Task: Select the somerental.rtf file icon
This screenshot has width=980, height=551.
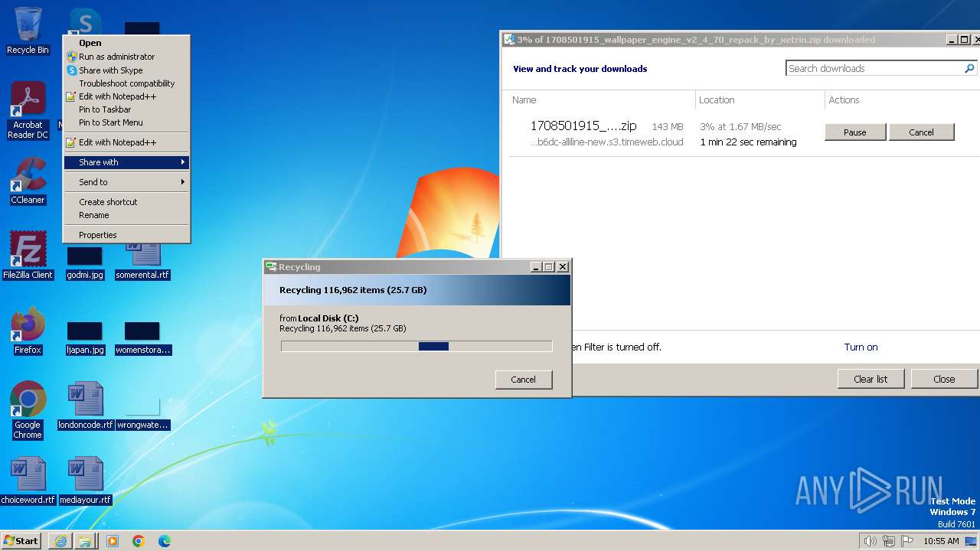Action: [142, 260]
